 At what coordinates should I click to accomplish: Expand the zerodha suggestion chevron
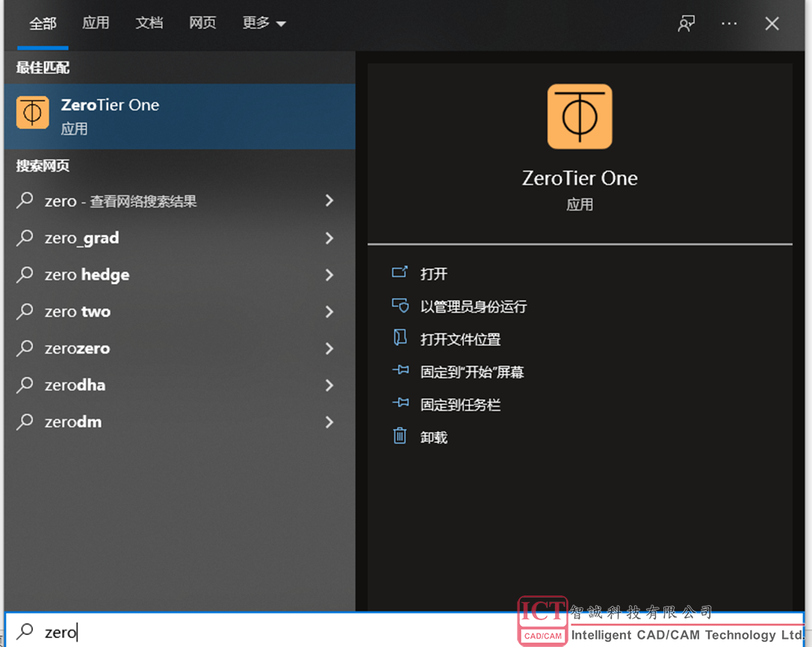(329, 385)
